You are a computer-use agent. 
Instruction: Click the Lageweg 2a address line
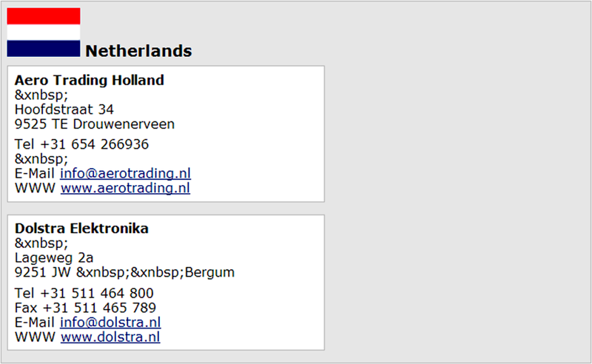point(53,258)
